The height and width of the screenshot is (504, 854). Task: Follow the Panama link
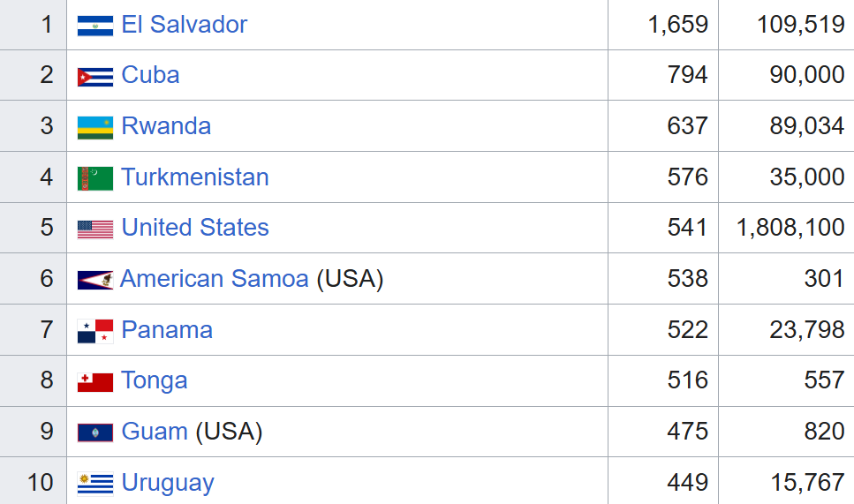click(x=167, y=330)
